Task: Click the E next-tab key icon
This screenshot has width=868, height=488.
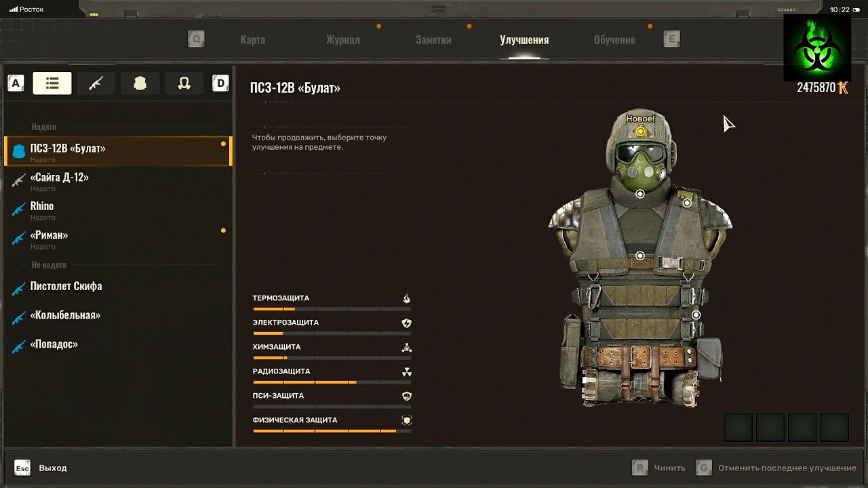Action: 672,39
